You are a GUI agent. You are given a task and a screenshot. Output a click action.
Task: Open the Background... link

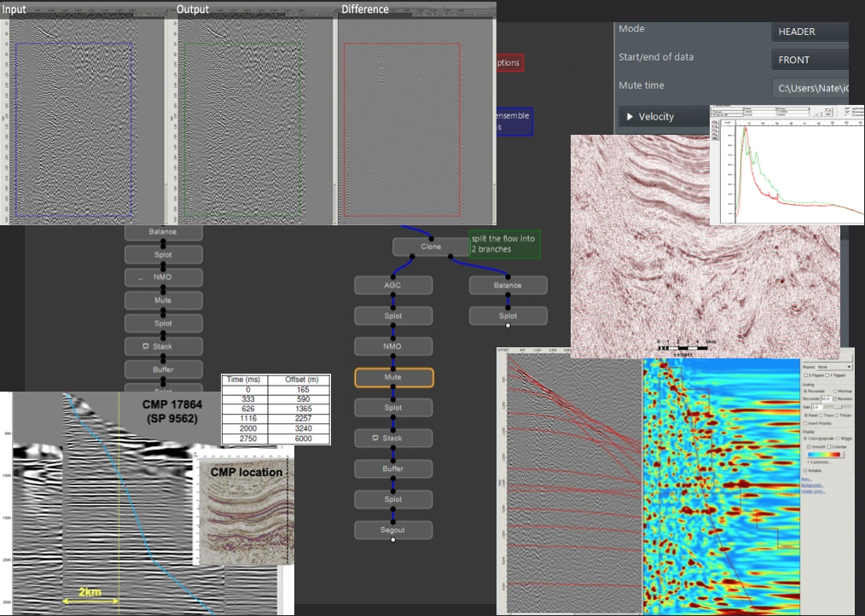[812, 485]
